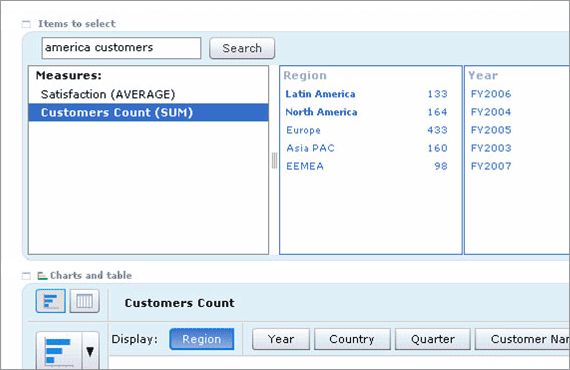The width and height of the screenshot is (570, 370).
Task: Switch to table view icon
Action: click(x=84, y=301)
